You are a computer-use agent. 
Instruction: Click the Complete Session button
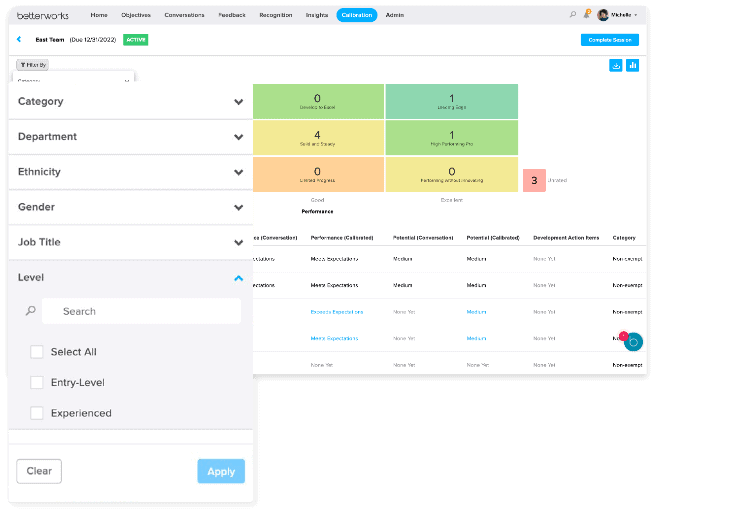(x=610, y=40)
